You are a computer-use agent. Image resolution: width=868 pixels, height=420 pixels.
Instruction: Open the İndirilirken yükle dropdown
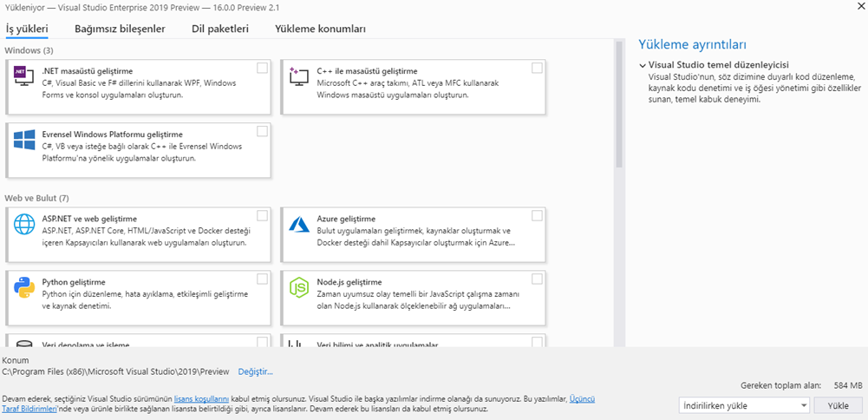coord(744,405)
